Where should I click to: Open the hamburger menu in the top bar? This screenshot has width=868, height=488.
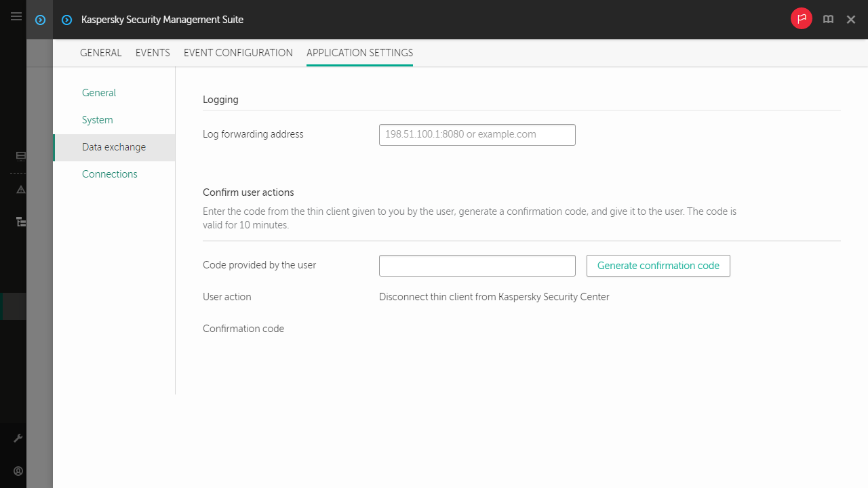(16, 17)
